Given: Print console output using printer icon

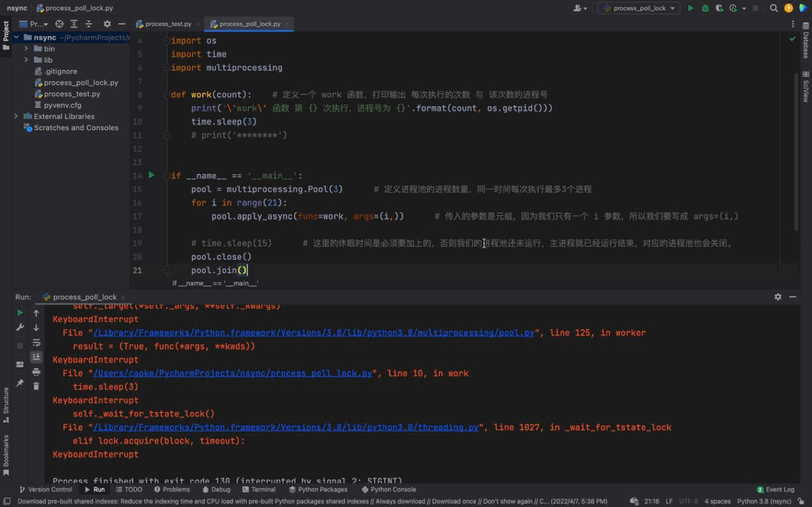Looking at the screenshot, I should [x=36, y=372].
